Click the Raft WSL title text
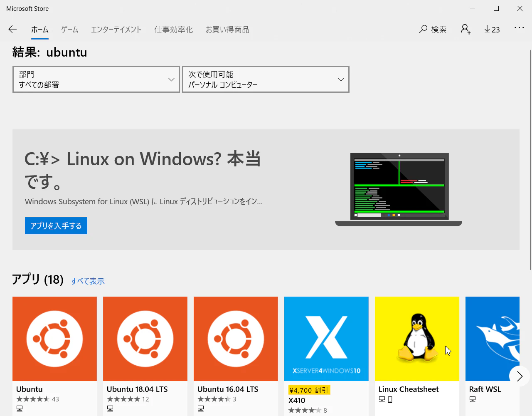 click(x=485, y=389)
